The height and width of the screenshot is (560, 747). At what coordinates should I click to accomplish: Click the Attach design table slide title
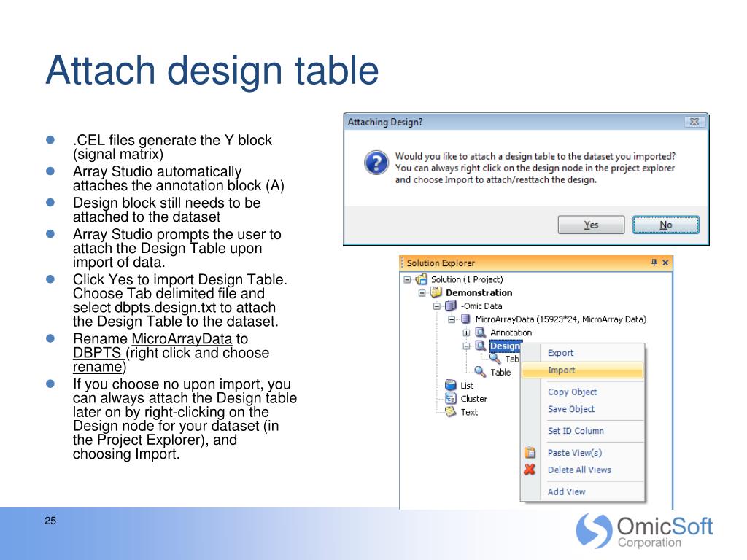[212, 71]
